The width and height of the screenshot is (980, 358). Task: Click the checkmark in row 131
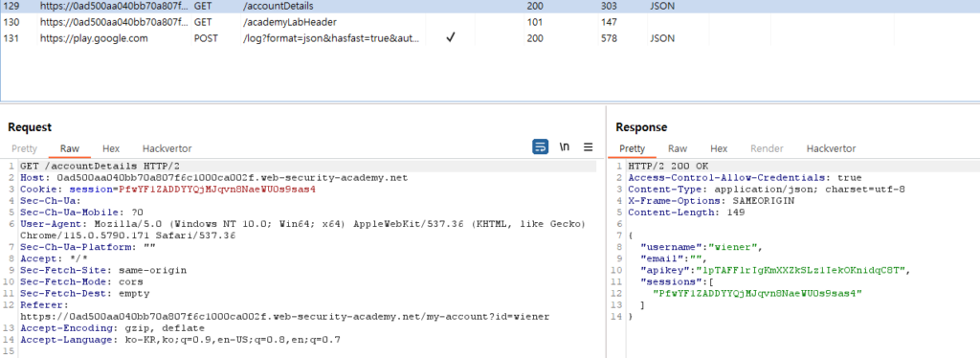click(450, 38)
